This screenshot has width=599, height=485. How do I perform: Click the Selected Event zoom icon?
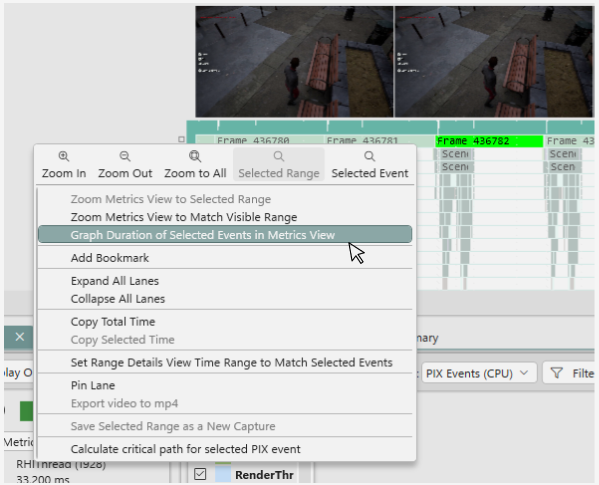369,156
